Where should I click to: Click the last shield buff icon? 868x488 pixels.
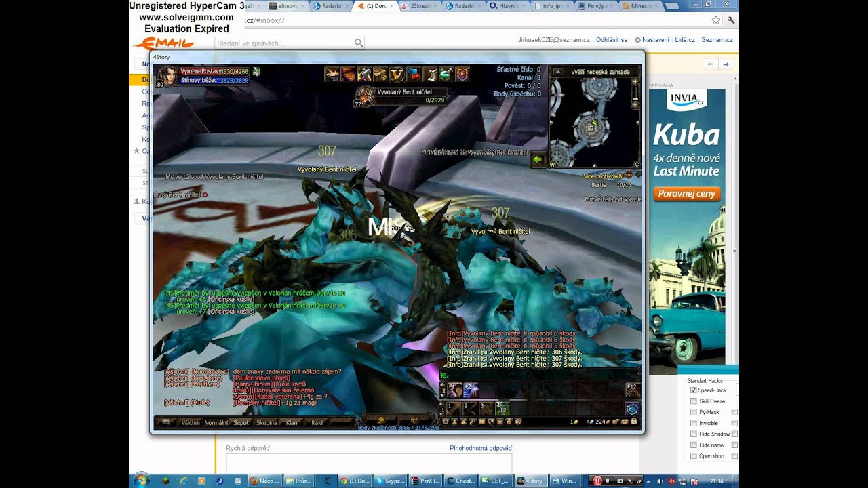[x=462, y=74]
